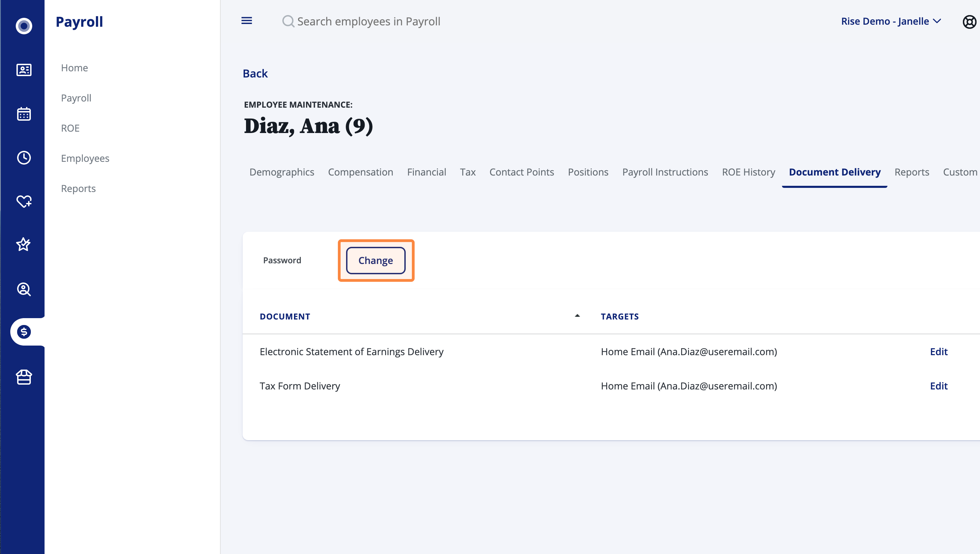This screenshot has width=980, height=554.
Task: Click the Payroll heading in the side panel
Action: [x=79, y=22]
